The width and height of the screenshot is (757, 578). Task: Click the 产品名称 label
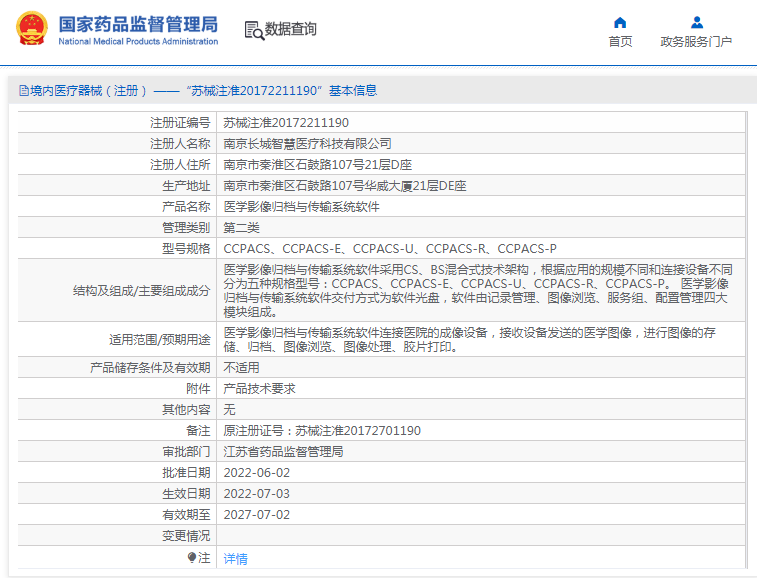coord(186,207)
